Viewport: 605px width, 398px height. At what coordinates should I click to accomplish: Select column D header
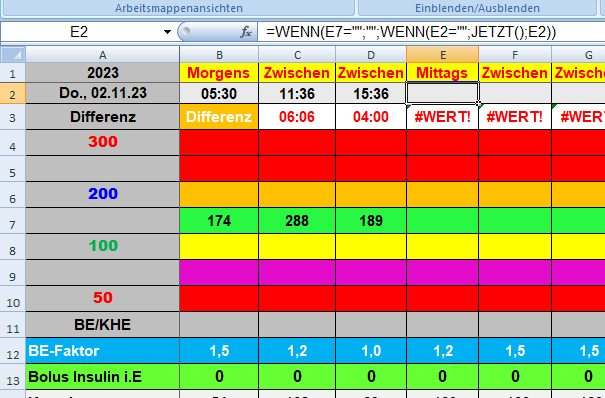coord(371,55)
